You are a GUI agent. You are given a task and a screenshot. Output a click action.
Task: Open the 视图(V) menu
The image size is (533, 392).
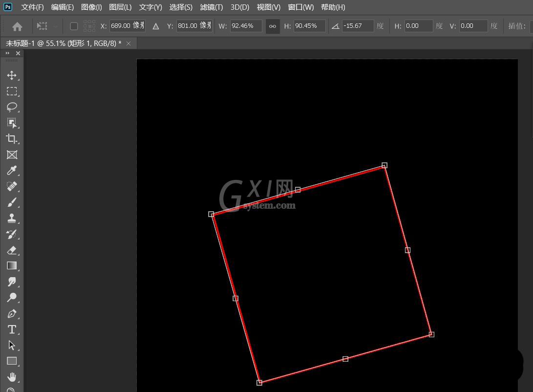pyautogui.click(x=269, y=7)
